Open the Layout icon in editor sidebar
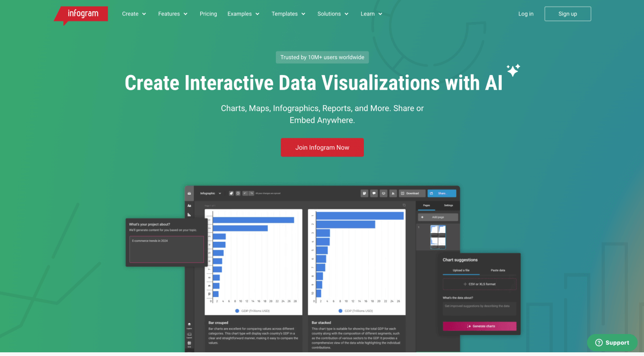The width and height of the screenshot is (644, 356). click(x=189, y=335)
